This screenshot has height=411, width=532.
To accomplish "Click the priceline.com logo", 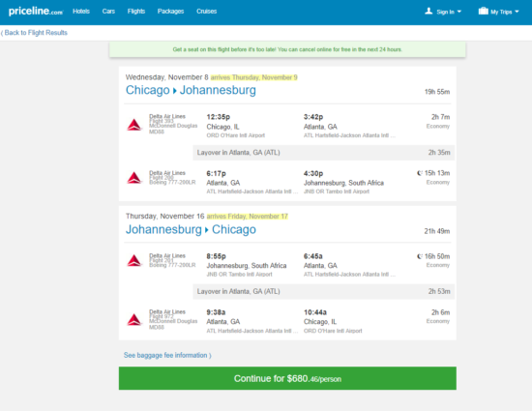I will [x=36, y=12].
